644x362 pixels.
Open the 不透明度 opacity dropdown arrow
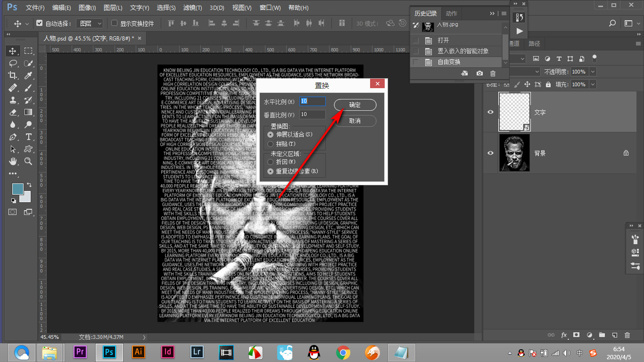coord(593,72)
